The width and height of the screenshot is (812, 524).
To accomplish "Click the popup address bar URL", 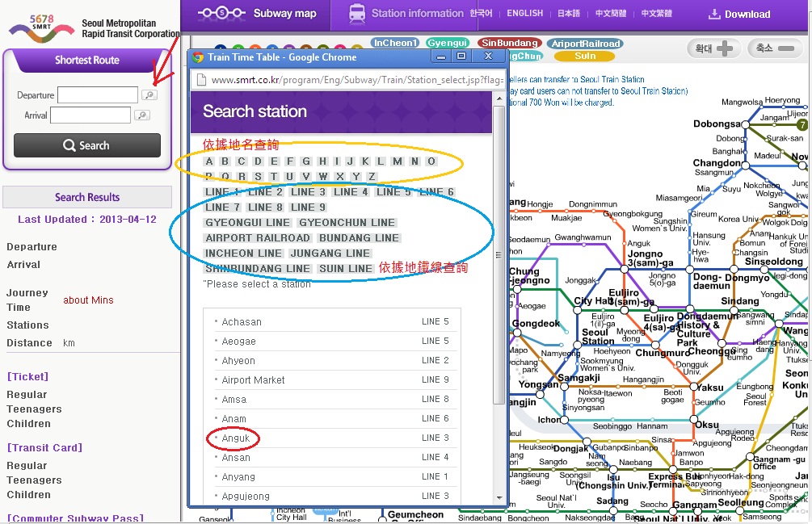I will (x=357, y=80).
